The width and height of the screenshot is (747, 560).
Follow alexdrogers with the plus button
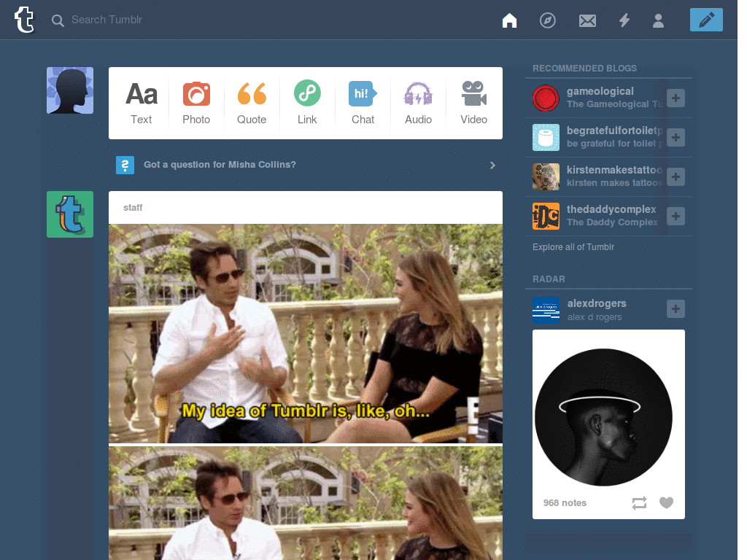(x=676, y=308)
